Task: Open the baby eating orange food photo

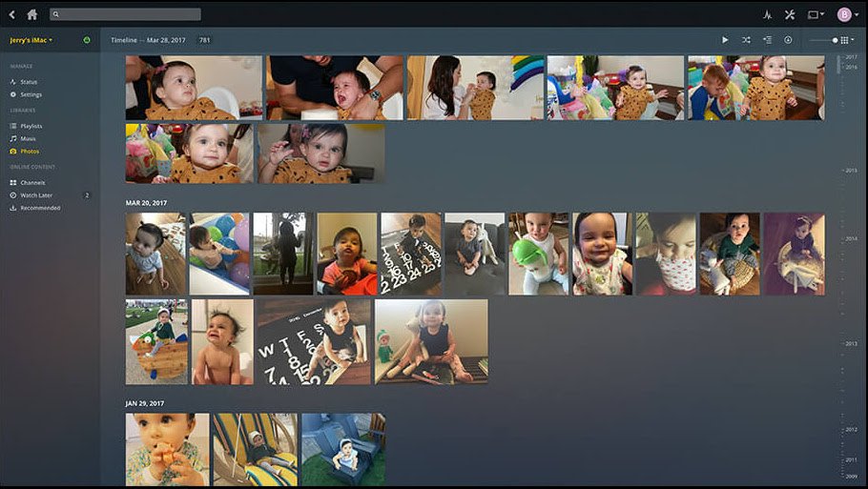Action: click(x=168, y=449)
